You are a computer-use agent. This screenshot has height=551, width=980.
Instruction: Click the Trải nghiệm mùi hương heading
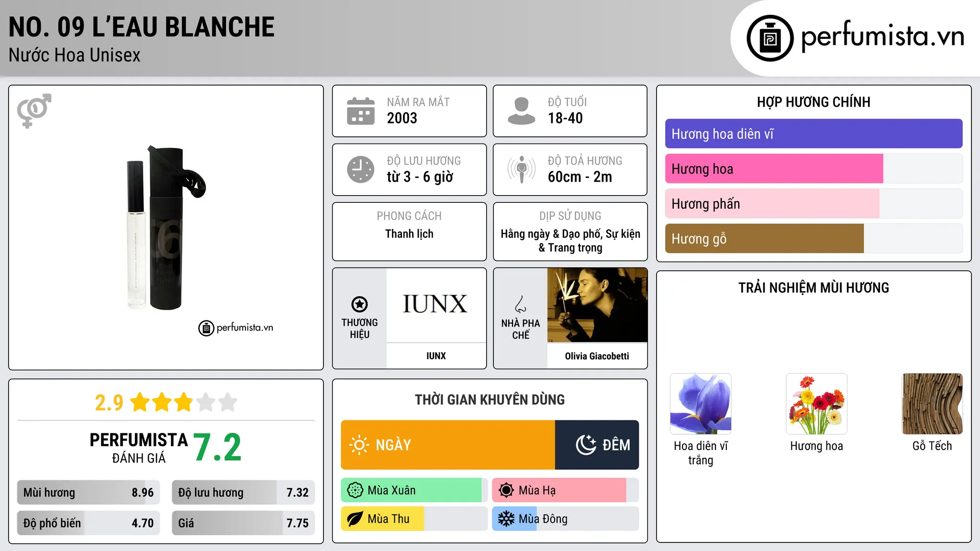click(x=813, y=287)
